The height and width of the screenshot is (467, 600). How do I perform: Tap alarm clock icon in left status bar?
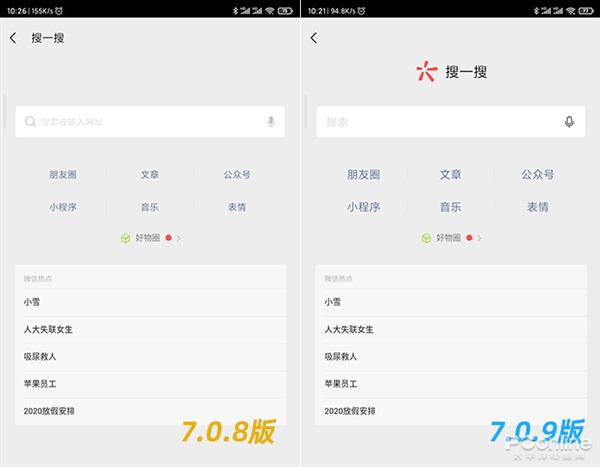pos(59,11)
